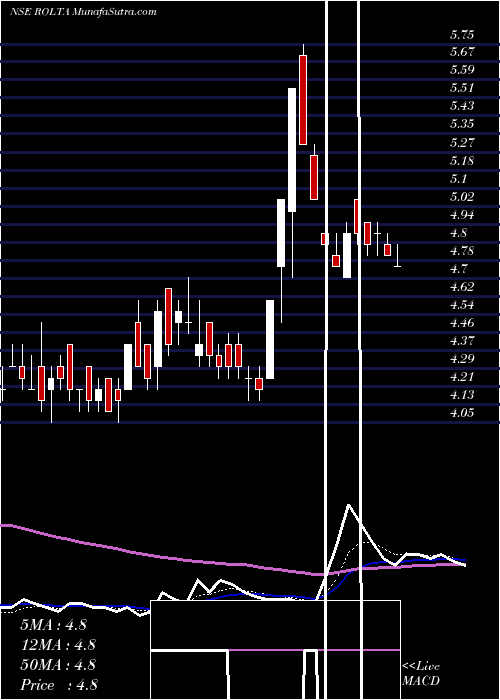
Task: Click the 5.27 price level label
Action: [462, 142]
